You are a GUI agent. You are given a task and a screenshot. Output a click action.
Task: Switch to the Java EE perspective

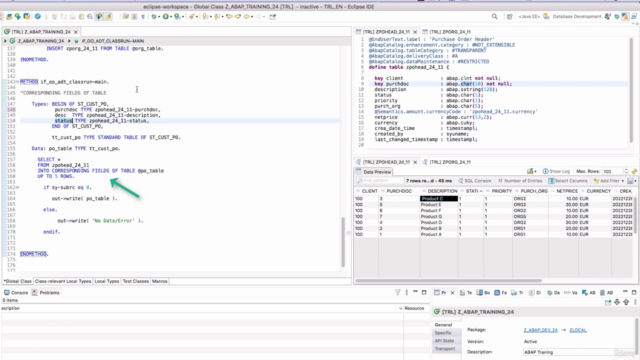point(529,17)
